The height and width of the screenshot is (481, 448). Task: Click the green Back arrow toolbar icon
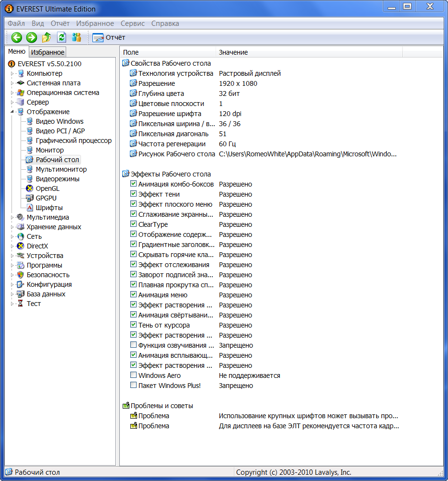pyautogui.click(x=17, y=37)
